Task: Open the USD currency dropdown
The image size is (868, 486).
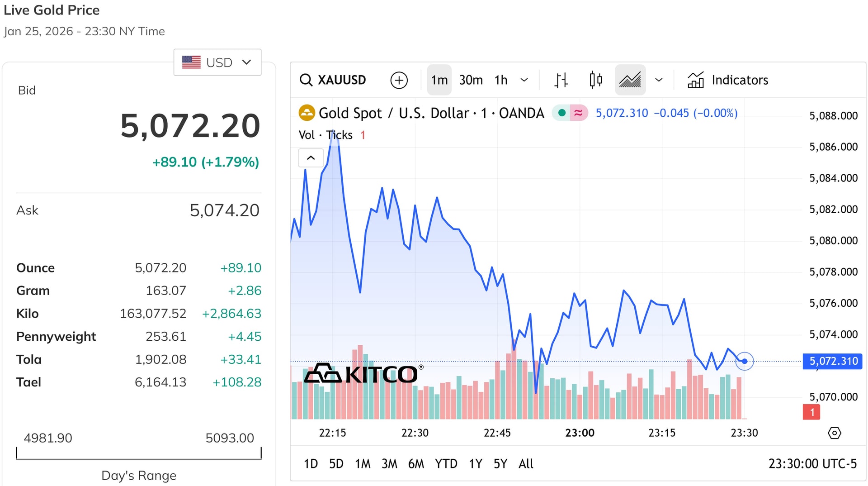Action: pos(217,62)
